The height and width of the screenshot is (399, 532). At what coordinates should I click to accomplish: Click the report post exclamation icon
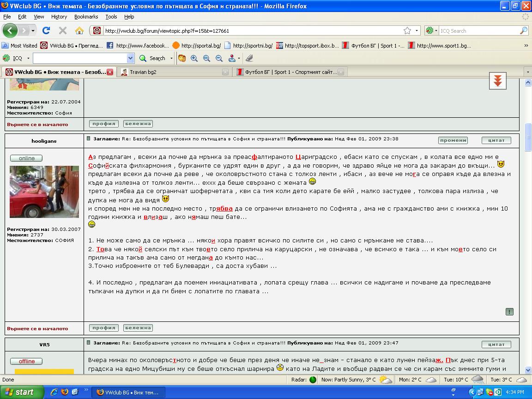pos(509,312)
